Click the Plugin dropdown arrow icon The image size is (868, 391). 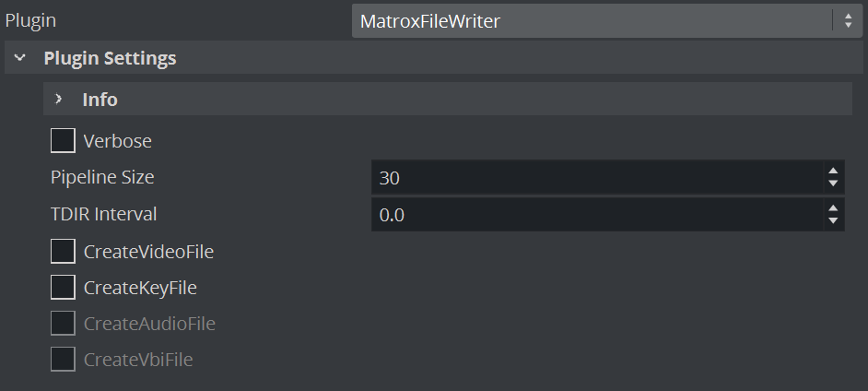(x=847, y=21)
